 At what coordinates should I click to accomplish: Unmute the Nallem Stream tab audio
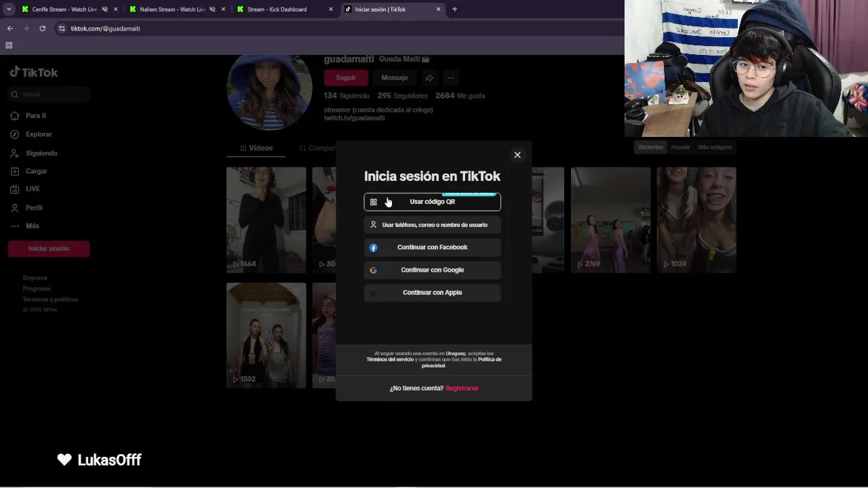[212, 9]
